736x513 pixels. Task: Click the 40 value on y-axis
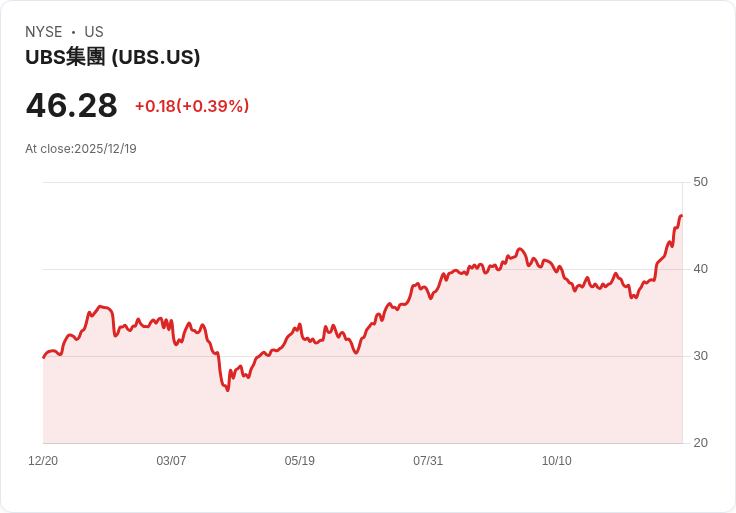pos(700,269)
